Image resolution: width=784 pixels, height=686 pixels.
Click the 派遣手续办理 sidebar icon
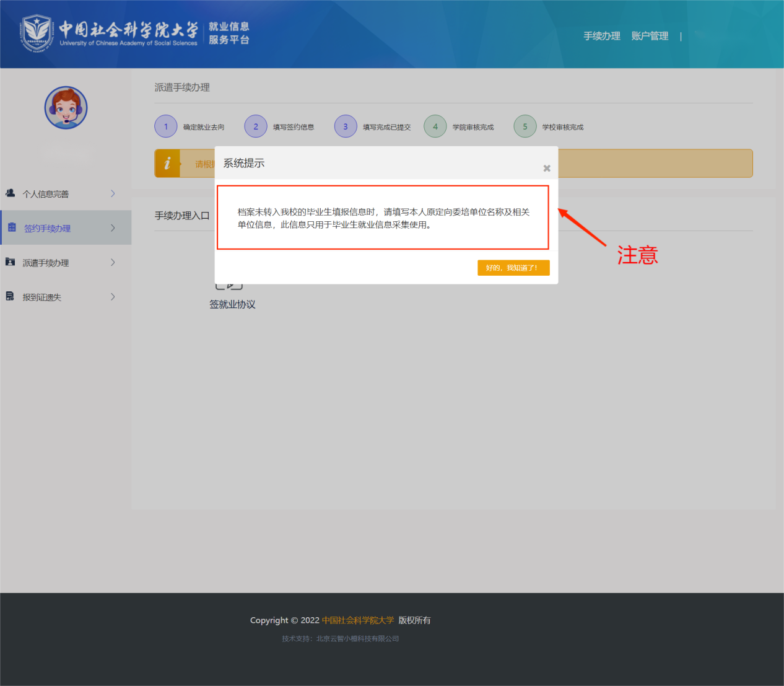11,262
